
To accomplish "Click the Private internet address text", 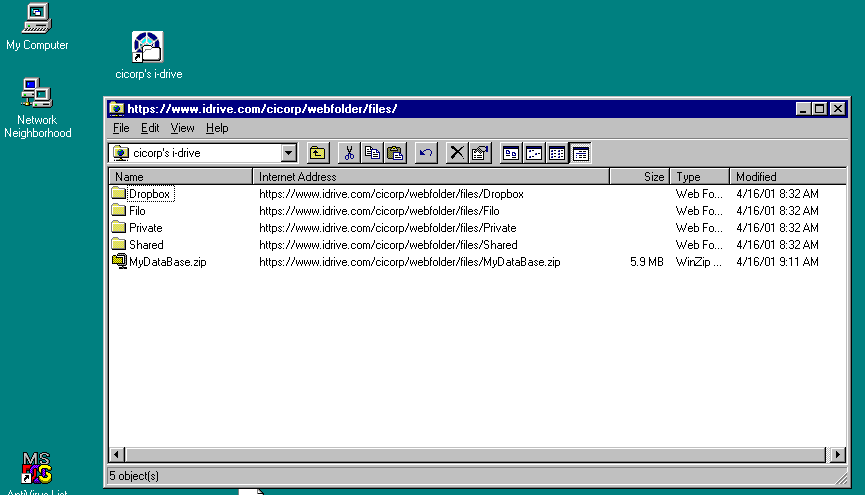I will [387, 228].
